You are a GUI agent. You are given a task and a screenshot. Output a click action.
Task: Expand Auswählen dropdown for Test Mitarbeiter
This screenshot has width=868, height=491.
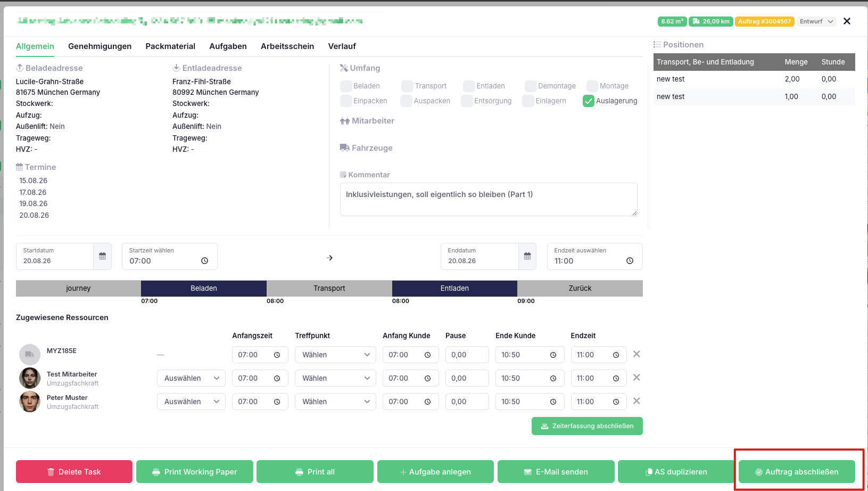pyautogui.click(x=191, y=378)
